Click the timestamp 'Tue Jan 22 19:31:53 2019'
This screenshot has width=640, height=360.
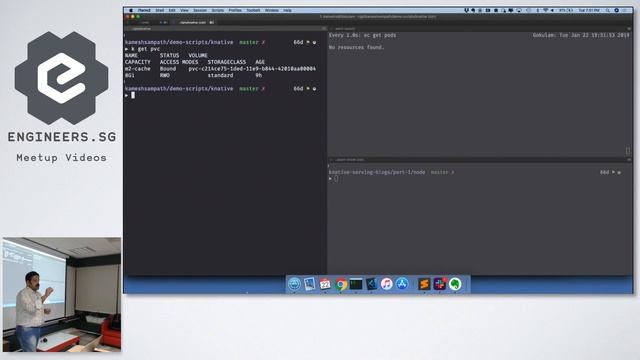tap(594, 35)
